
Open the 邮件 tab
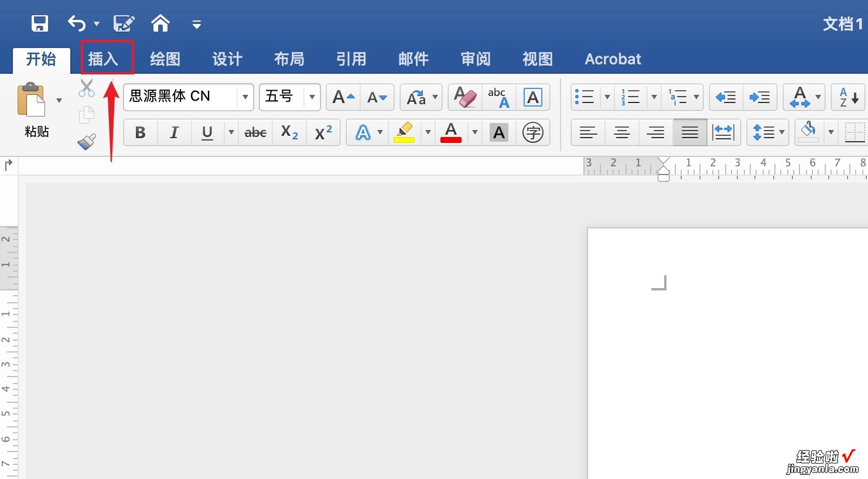pos(414,59)
